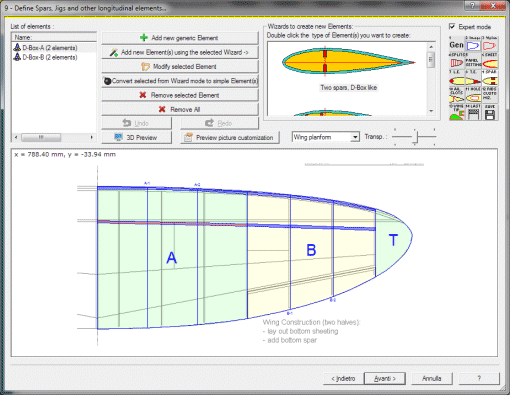Screen dimensions: 510x395
Task: Toggle the Expert mode checkbox
Action: click(x=452, y=26)
